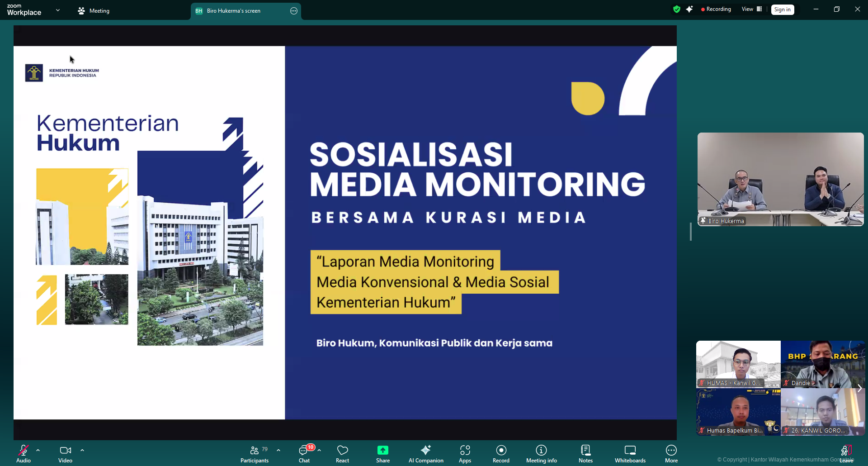
Task: Open the Apps panel
Action: (x=465, y=454)
